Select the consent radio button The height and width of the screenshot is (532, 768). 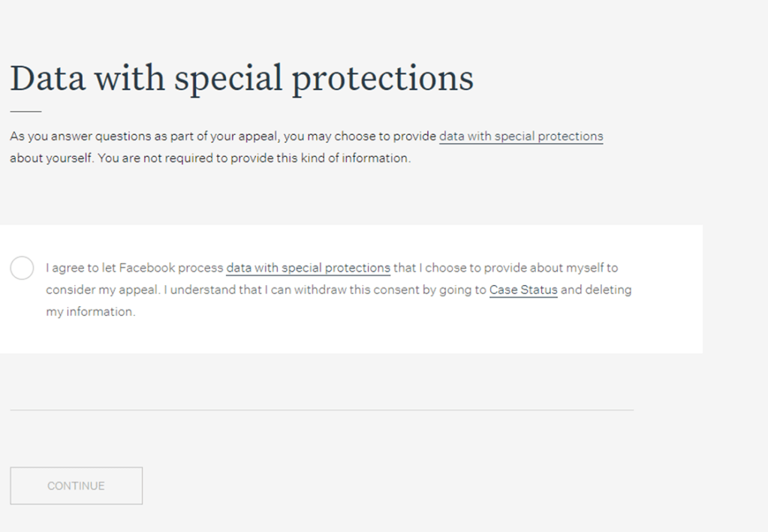[22, 268]
